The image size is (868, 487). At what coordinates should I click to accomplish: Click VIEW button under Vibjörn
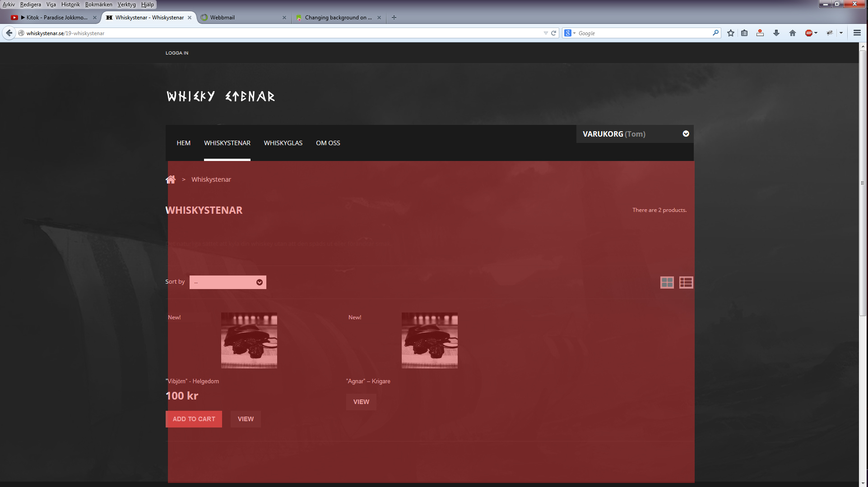(x=246, y=419)
